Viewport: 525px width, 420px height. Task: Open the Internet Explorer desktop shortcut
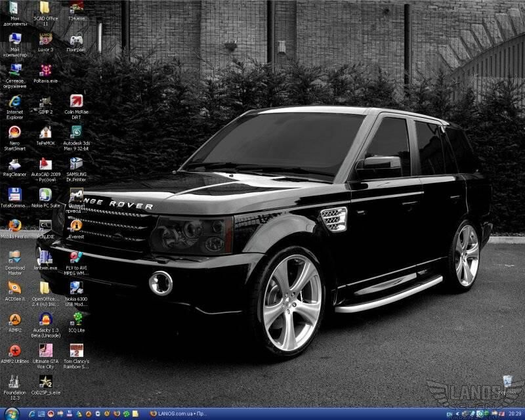tap(14, 107)
